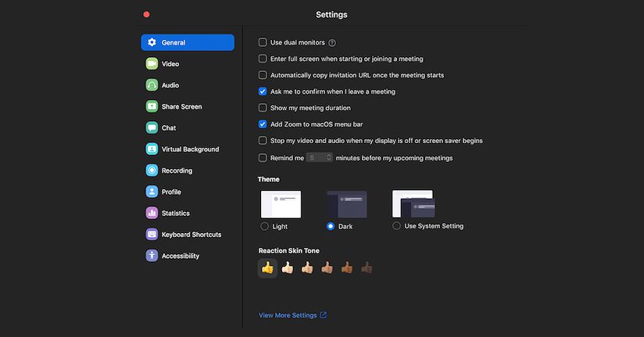Click the Share Screen icon
Screen dimensions: 644x337
(152, 106)
